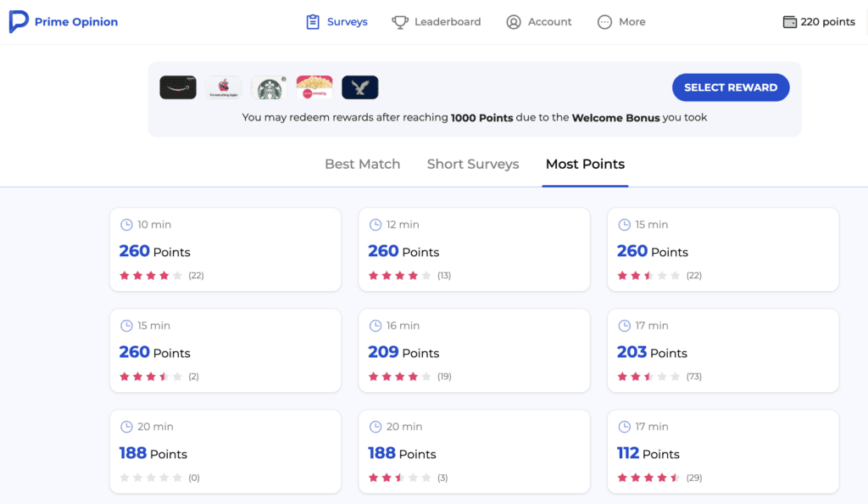Select the American Eagle gift card icon
This screenshot has width=868, height=504.
tap(360, 87)
